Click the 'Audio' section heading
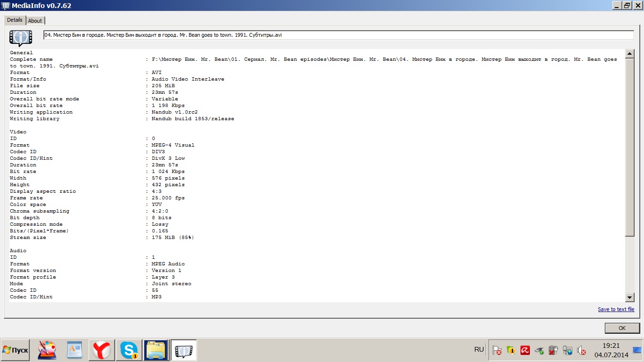The image size is (644, 362). click(18, 251)
